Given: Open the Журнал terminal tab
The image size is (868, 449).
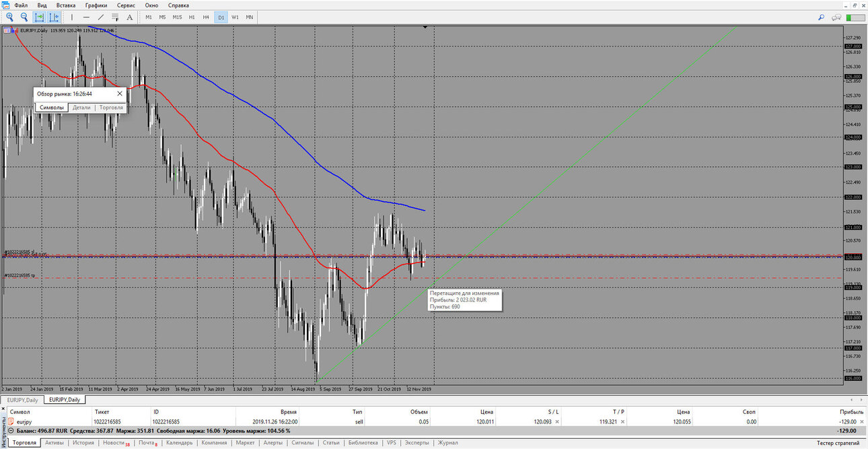Looking at the screenshot, I should [x=448, y=442].
